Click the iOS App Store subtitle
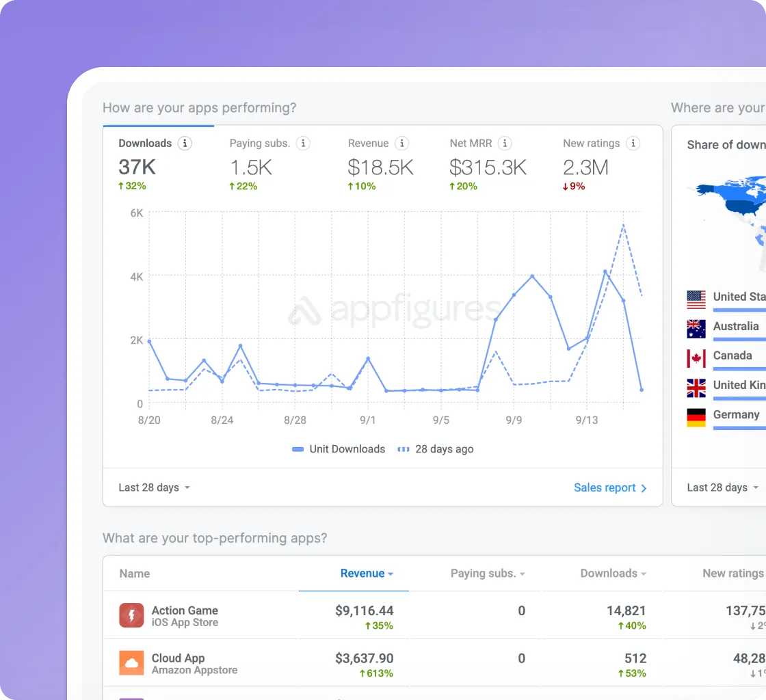 (x=185, y=622)
